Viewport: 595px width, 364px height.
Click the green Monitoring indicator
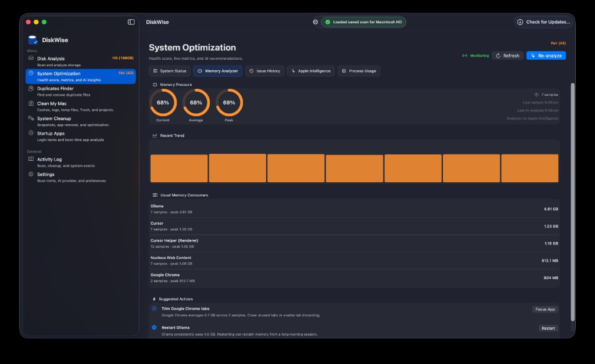click(475, 55)
